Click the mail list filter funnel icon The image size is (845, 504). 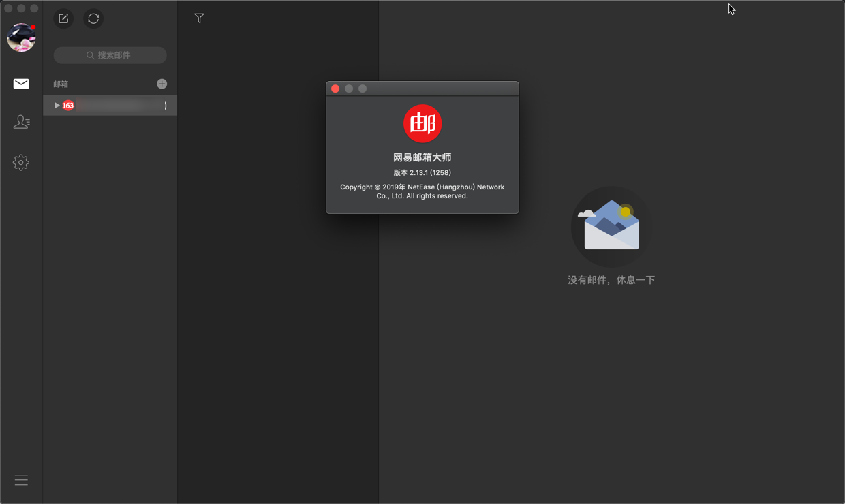tap(199, 18)
